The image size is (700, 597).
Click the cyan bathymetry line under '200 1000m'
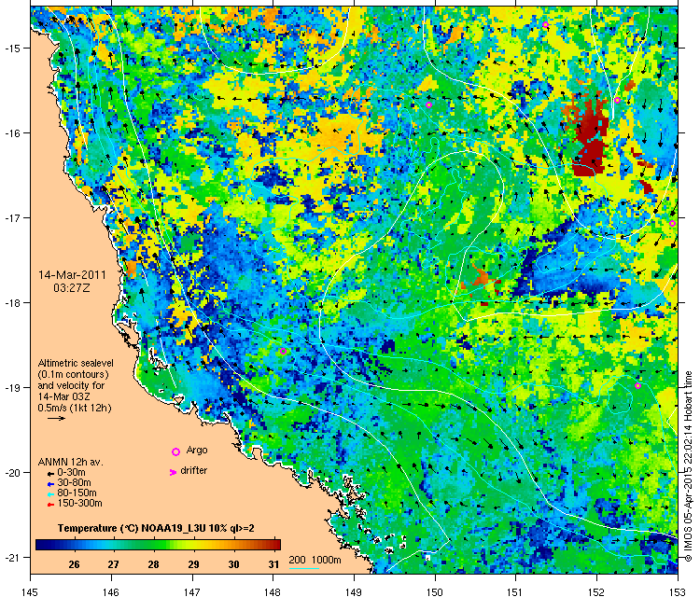coord(304,568)
